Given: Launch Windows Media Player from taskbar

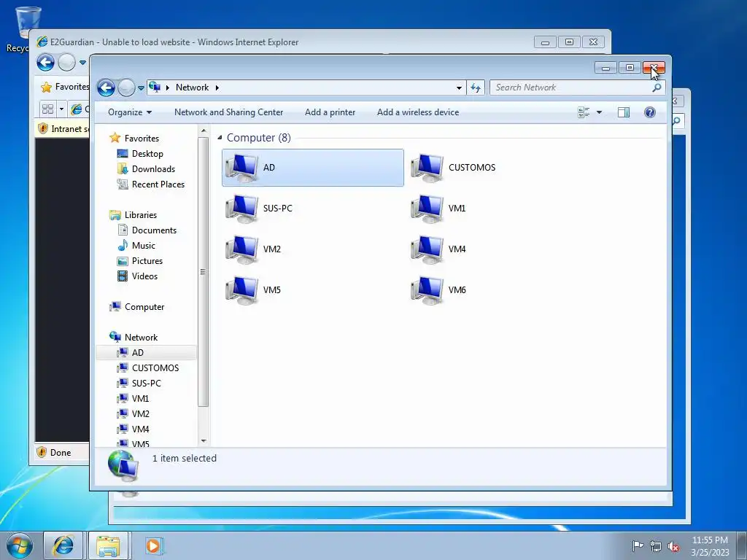Looking at the screenshot, I should tap(153, 545).
